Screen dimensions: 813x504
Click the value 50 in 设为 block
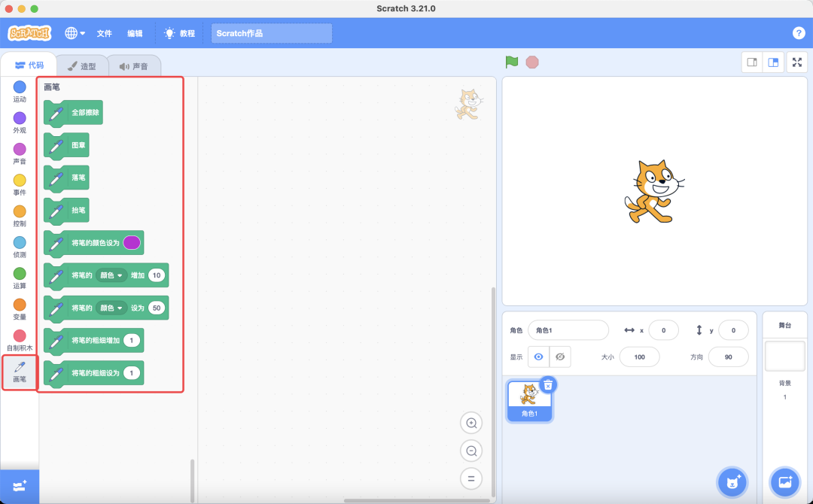coord(157,308)
